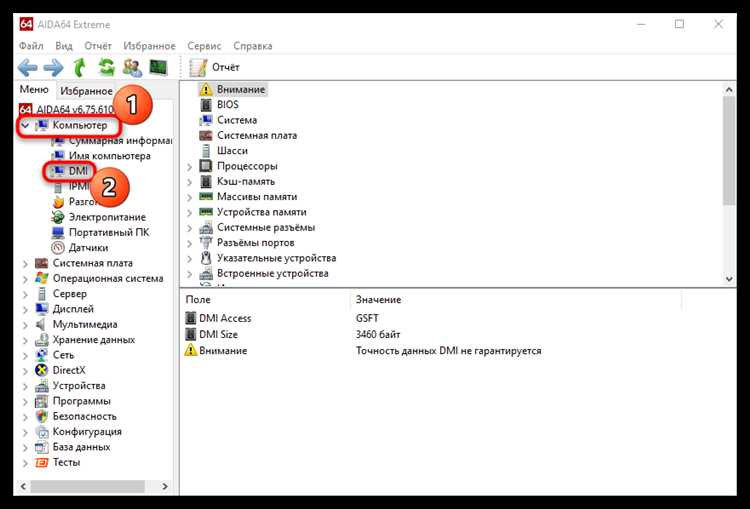Open the user management icon in toolbar

[x=132, y=67]
